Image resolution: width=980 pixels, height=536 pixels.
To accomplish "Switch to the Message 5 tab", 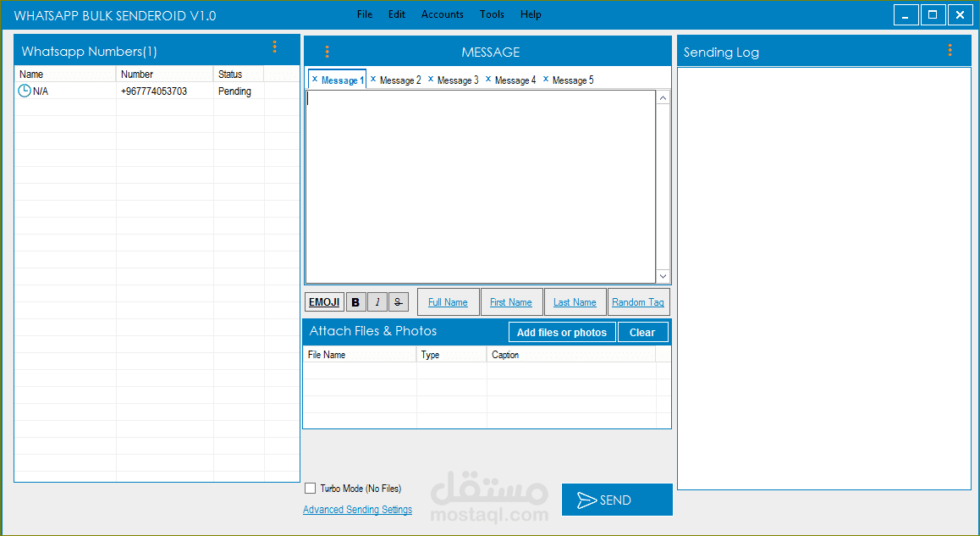I will 573,80.
